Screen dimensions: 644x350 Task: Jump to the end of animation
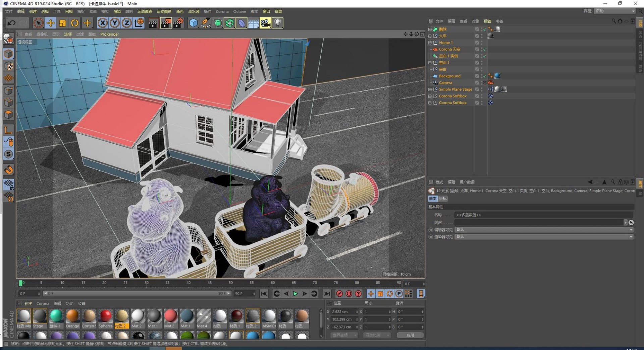point(326,294)
